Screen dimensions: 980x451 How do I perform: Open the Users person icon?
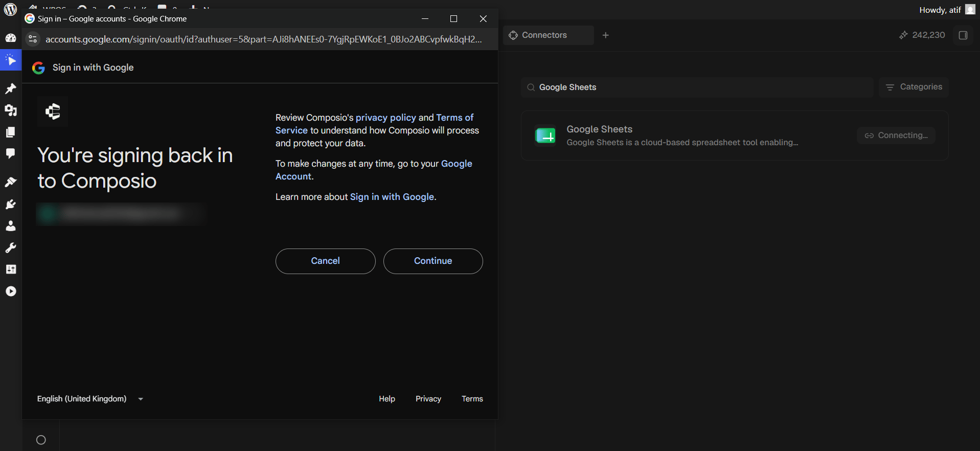click(11, 226)
